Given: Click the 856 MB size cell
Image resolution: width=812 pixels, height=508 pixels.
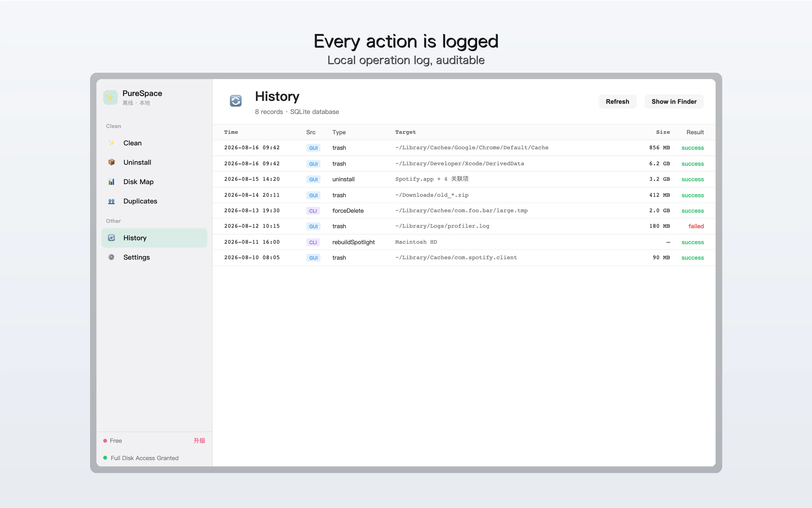Looking at the screenshot, I should click(659, 148).
